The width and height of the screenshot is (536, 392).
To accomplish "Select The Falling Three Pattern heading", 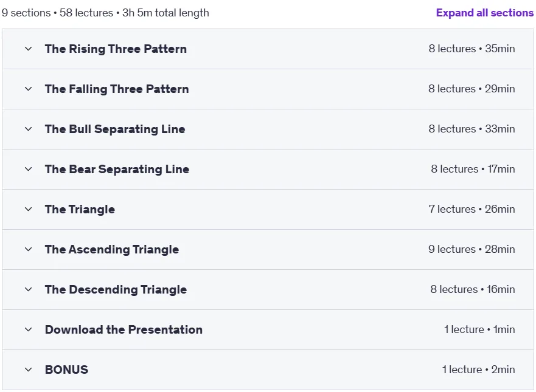I will 117,89.
